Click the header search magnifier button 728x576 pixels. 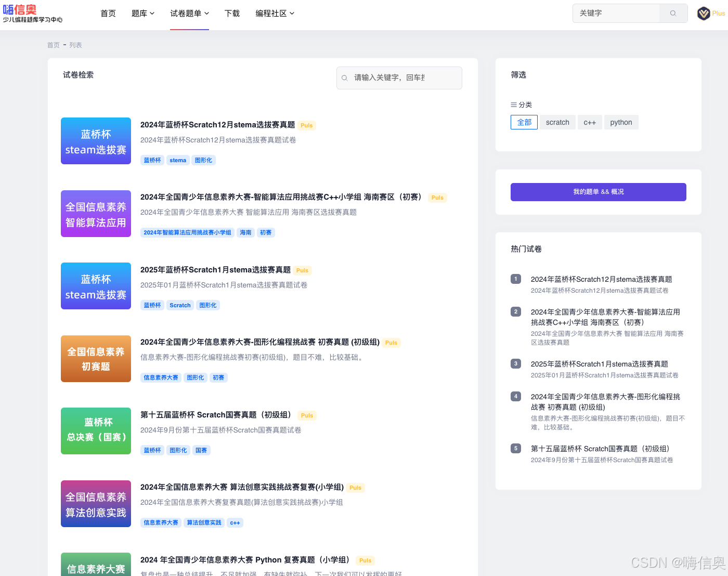pyautogui.click(x=673, y=14)
